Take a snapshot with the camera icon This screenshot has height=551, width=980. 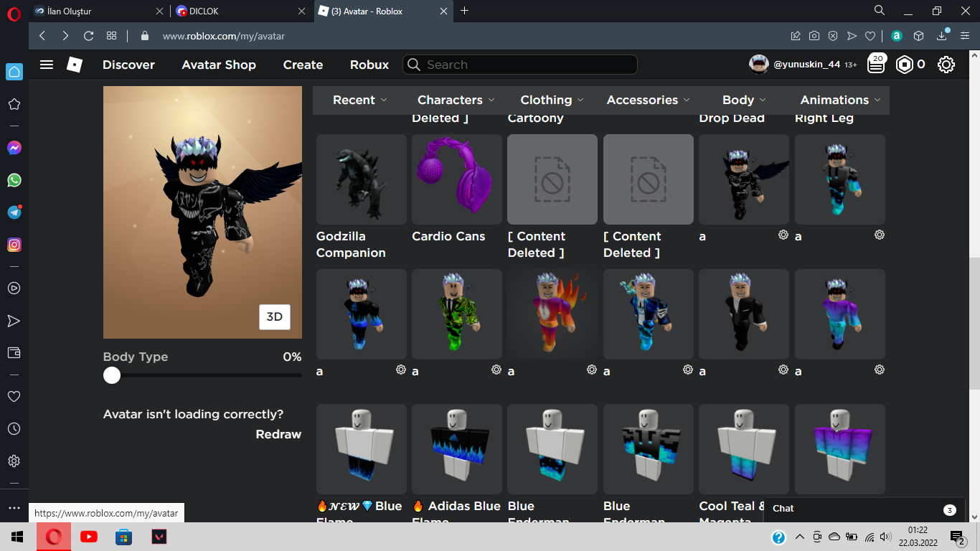[814, 36]
